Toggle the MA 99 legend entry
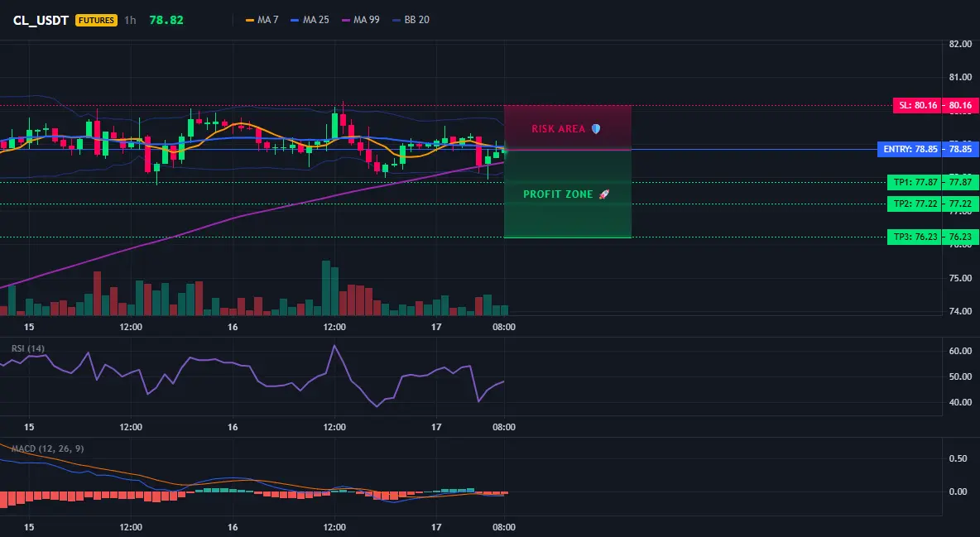This screenshot has width=980, height=537. (361, 20)
